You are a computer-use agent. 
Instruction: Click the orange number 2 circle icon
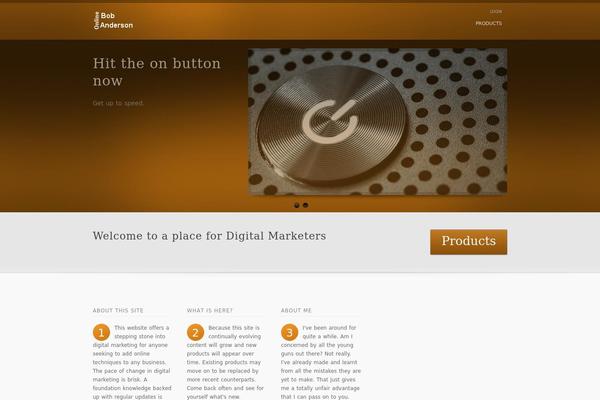196,332
